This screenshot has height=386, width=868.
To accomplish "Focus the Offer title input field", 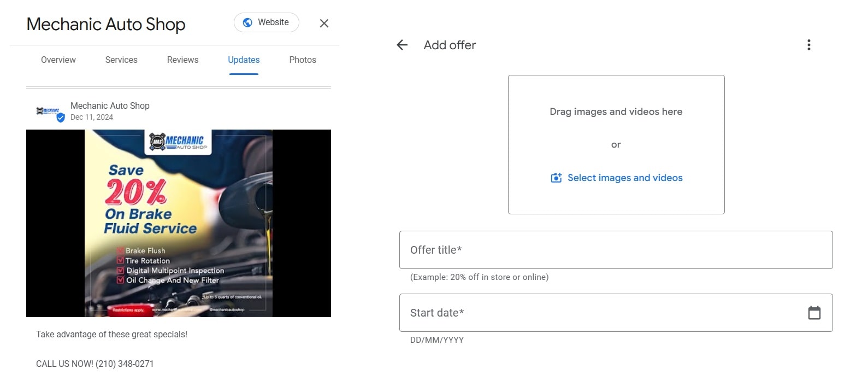I will coord(616,250).
